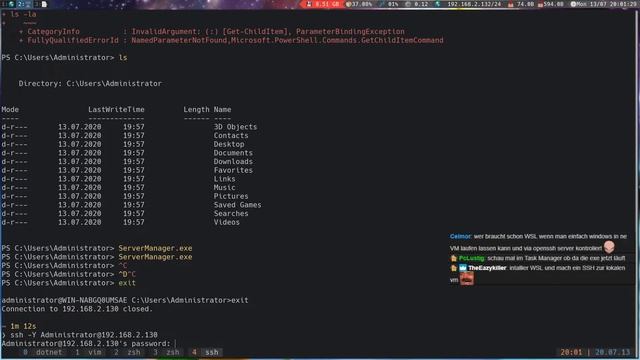
Task: Click the 'Documents' directory name
Action: coord(233,153)
